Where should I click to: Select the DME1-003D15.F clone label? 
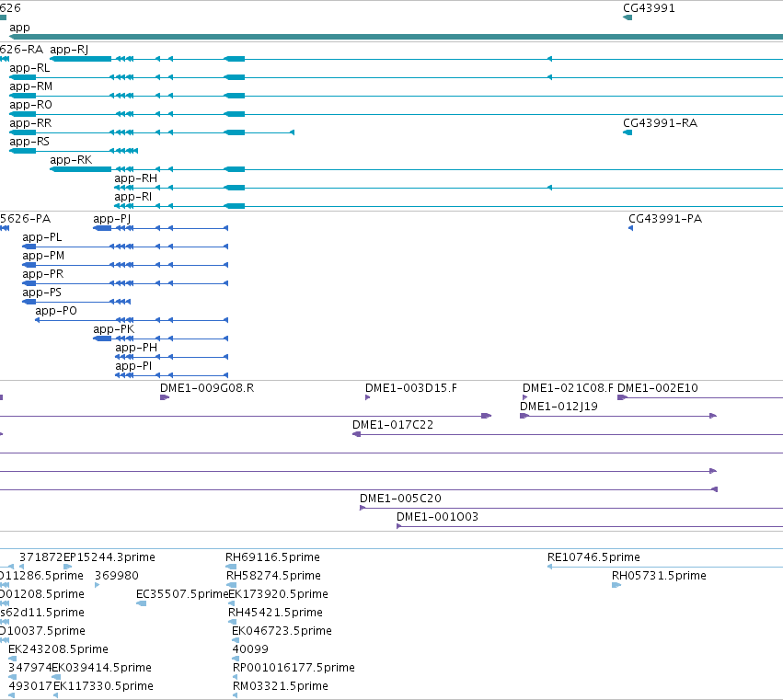coord(411,388)
